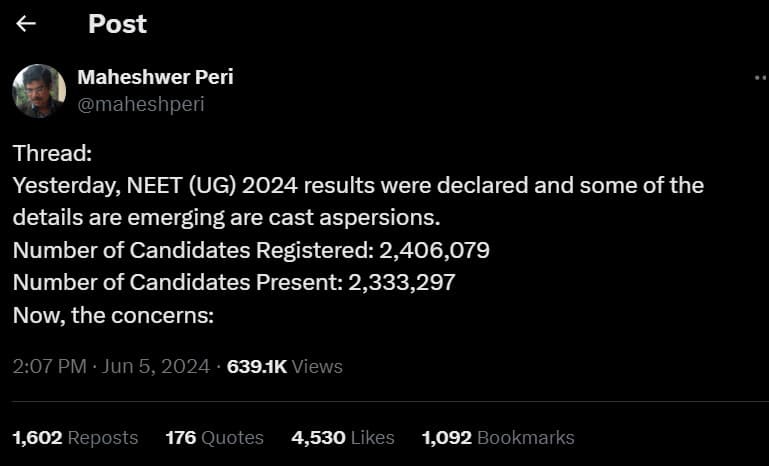Click the Now, the concerns: line
Screen dimensions: 769x466
[x=113, y=315]
